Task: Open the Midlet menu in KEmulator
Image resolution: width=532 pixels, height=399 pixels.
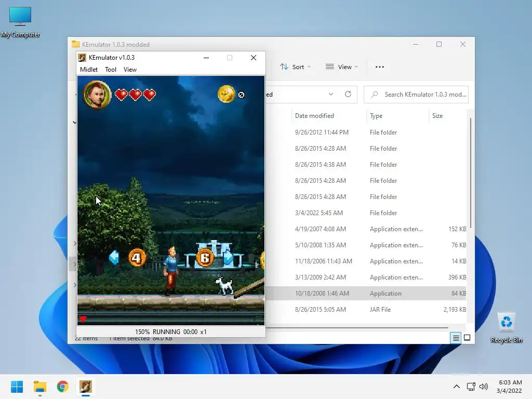Action: coord(88,69)
